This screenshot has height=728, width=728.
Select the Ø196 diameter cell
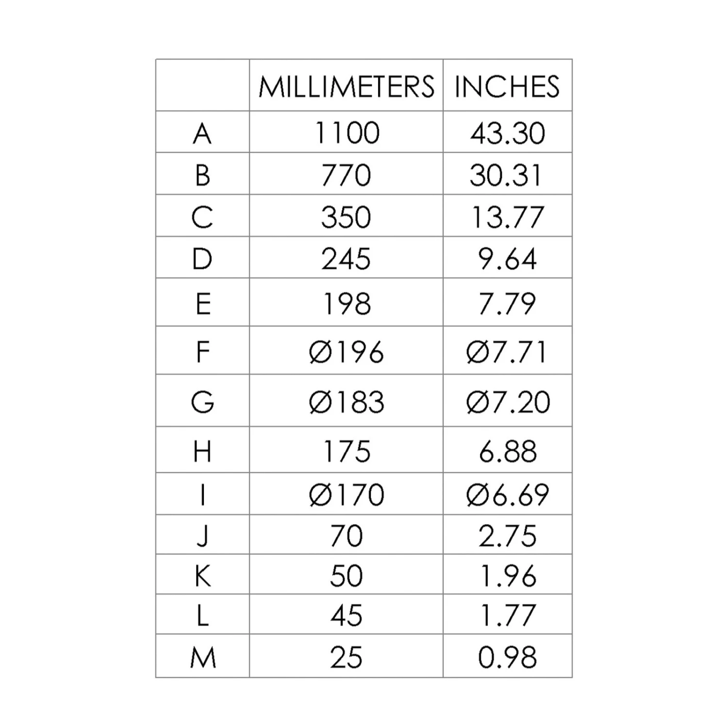[x=346, y=351]
